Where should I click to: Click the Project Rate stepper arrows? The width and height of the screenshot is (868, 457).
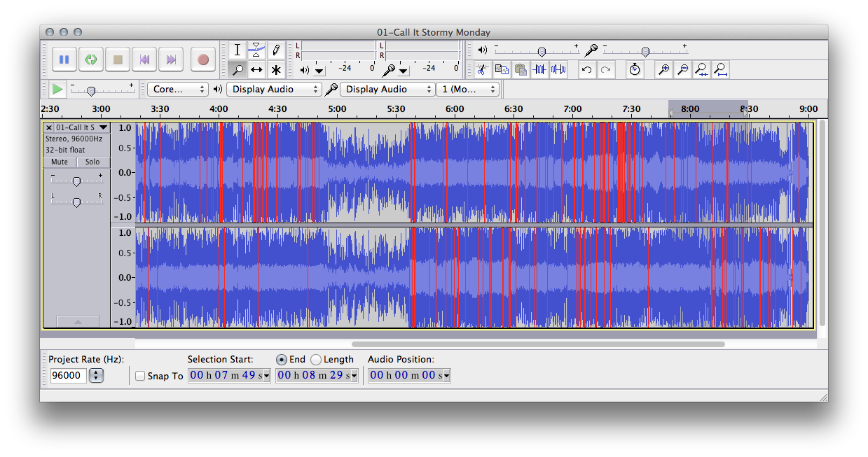(96, 376)
